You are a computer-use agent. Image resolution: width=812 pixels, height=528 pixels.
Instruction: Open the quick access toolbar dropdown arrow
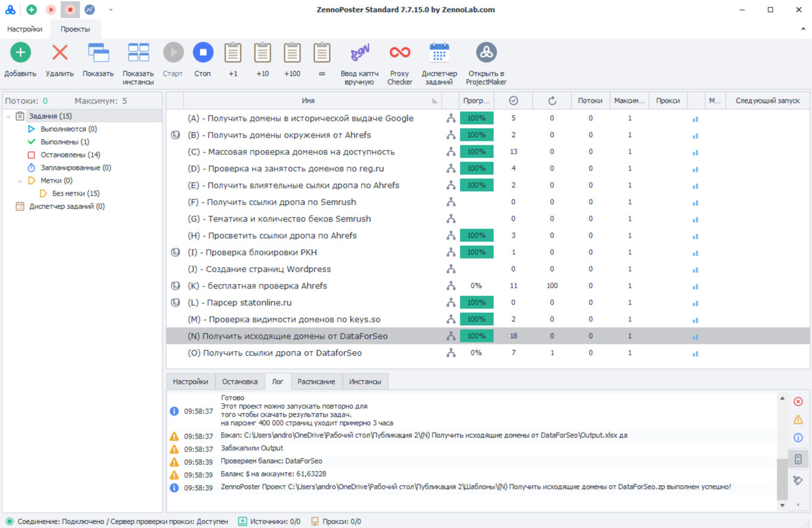pos(111,10)
